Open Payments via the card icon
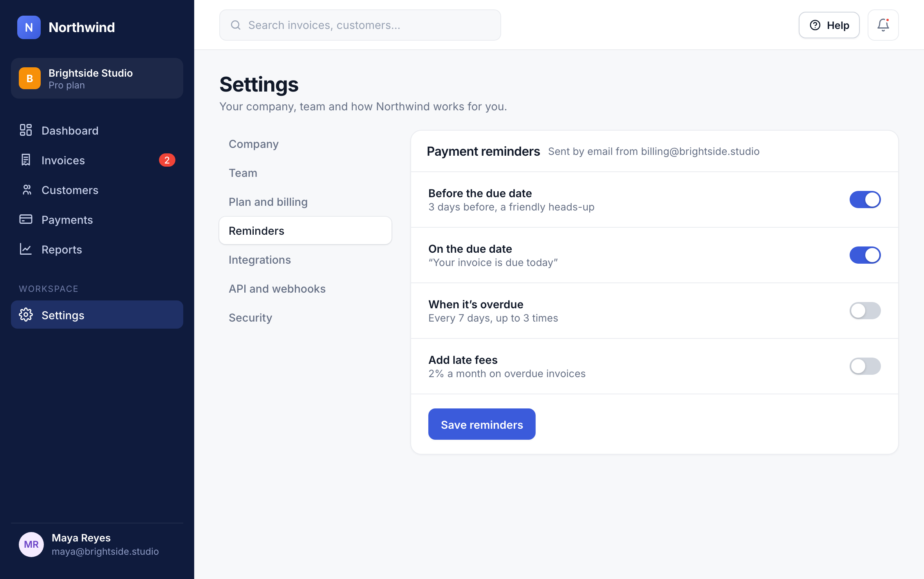This screenshot has width=924, height=579. coord(26,219)
